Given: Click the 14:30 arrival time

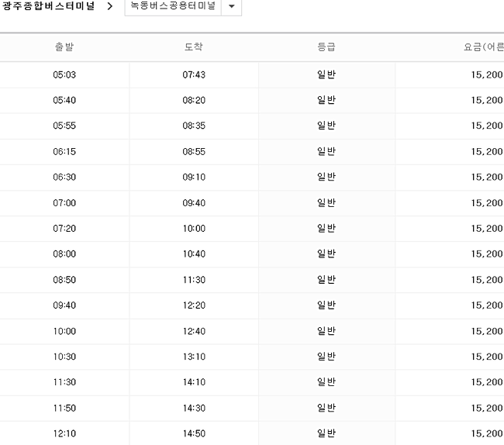Looking at the screenshot, I should click(194, 408).
